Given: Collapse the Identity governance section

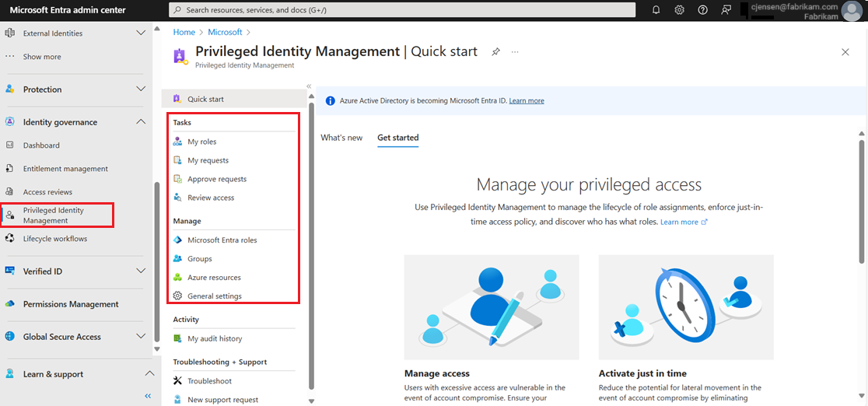Looking at the screenshot, I should click(x=141, y=122).
